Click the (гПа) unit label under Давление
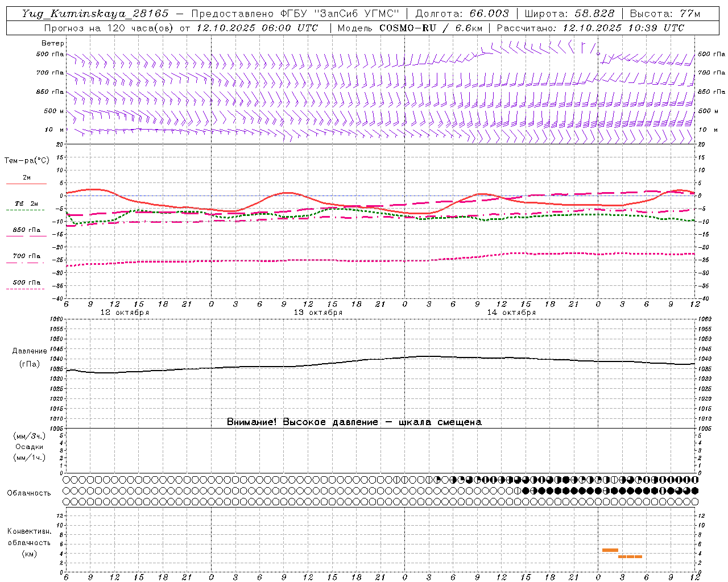This screenshot has width=728, height=582. (30, 364)
